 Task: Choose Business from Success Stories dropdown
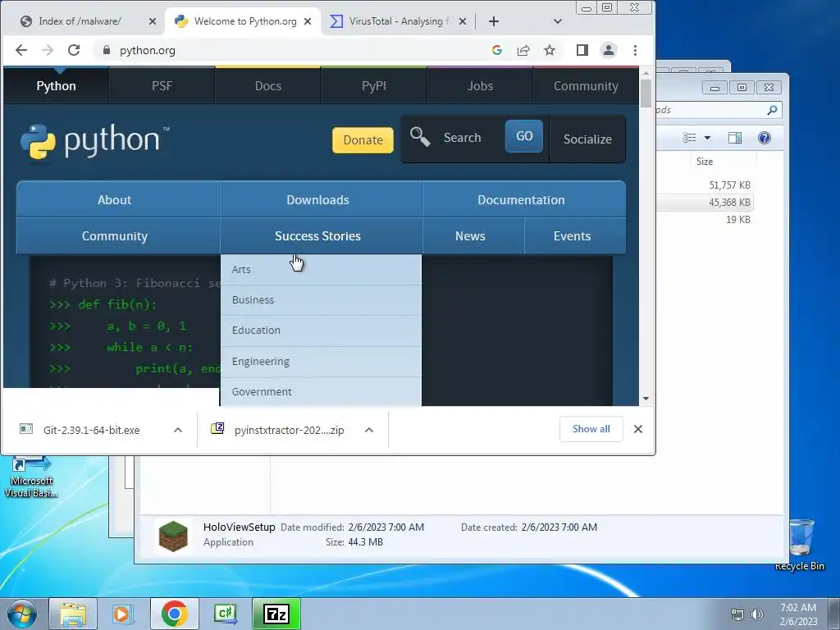[321, 300]
